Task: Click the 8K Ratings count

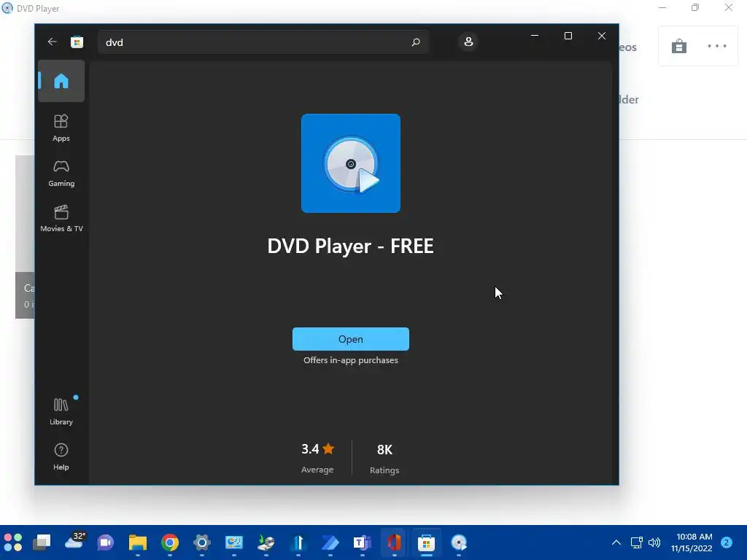Action: pyautogui.click(x=384, y=459)
